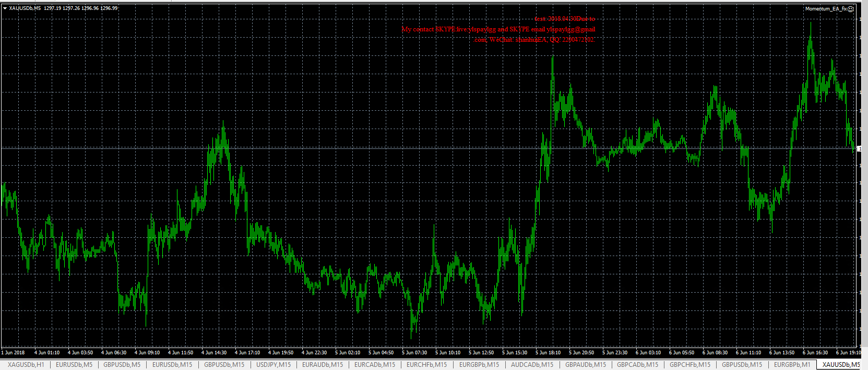This screenshot has height=370, width=868.
Task: Open the USDJPY,M15 chart tab
Action: (273, 365)
